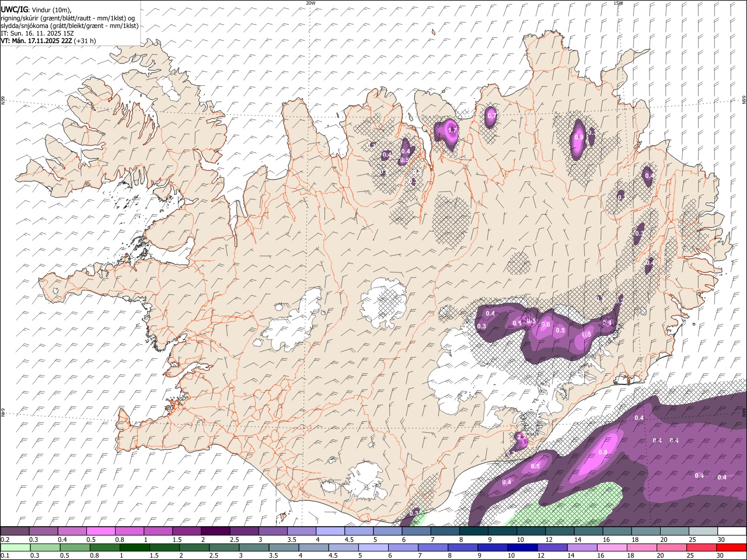Pick the snow legend swatch starting at 6
747x560 pixels.
(416, 531)
